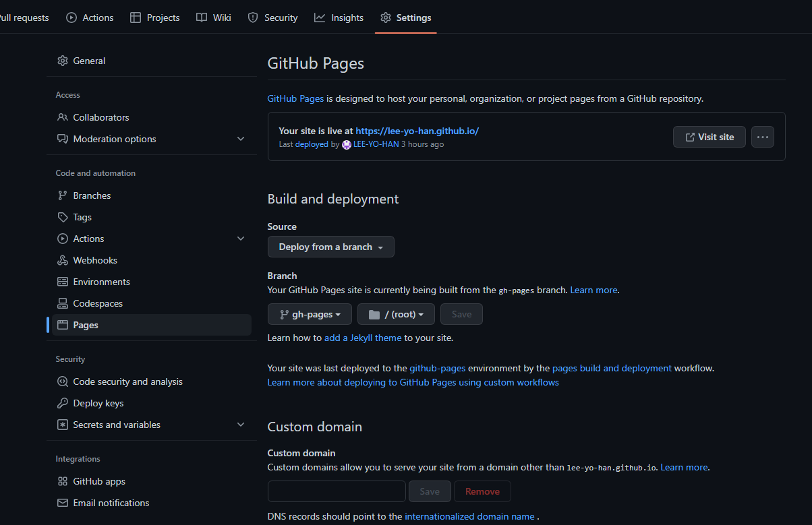Click the LEE-YO-HAN username link
The image size is (812, 525).
[376, 144]
